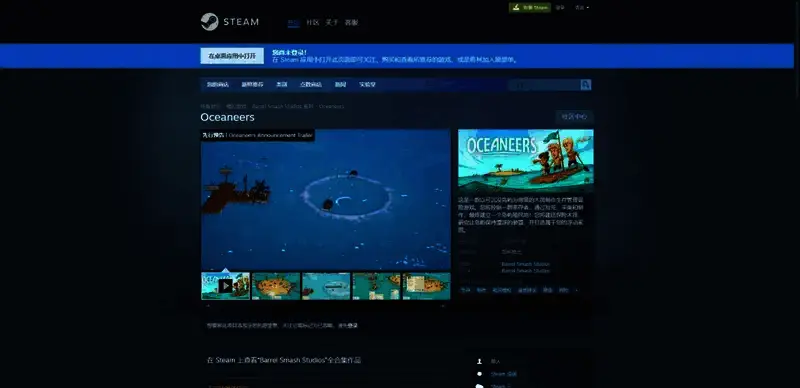Click the Steam logo in the header
800x388 pixels.
click(x=230, y=22)
